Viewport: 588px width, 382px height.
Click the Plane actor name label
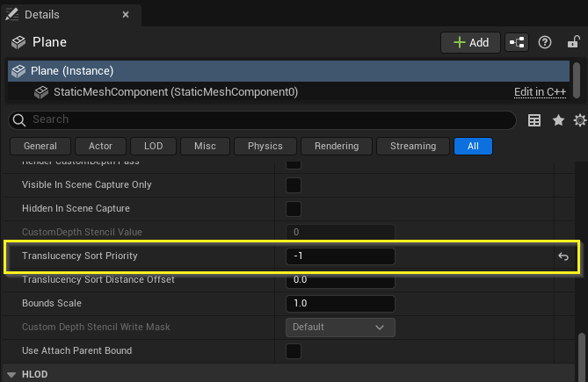pyautogui.click(x=49, y=42)
